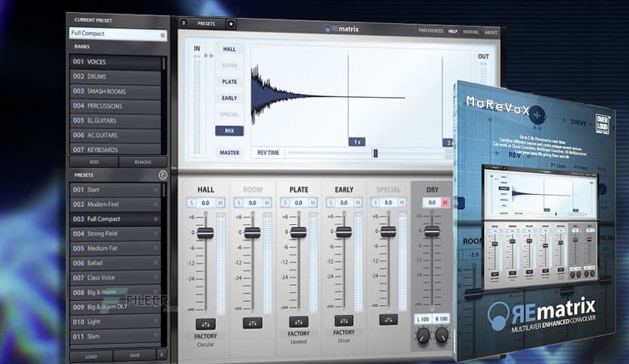Select the Mix view tab
Viewport: 629px width, 364px height.
click(229, 131)
